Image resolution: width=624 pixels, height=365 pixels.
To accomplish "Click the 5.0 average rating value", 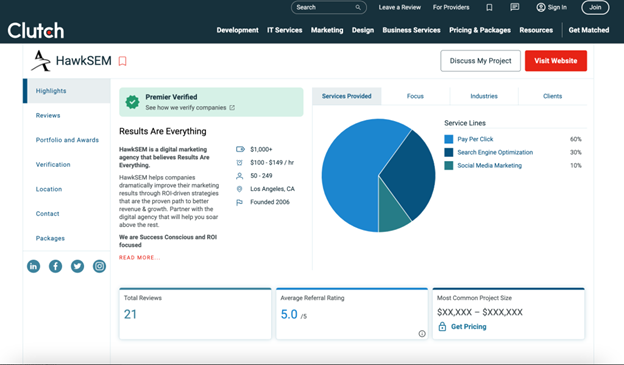I will [289, 314].
